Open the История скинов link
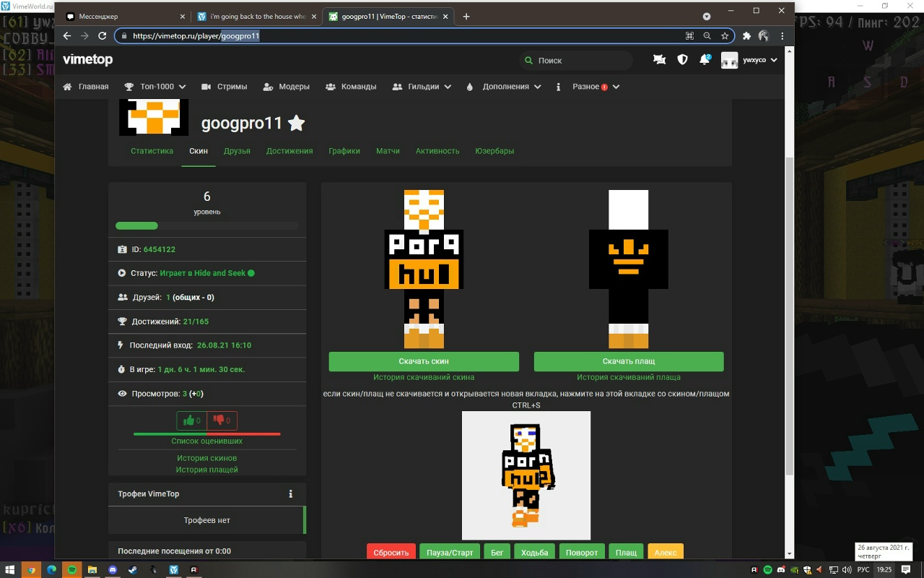The width and height of the screenshot is (924, 578). [x=206, y=458]
